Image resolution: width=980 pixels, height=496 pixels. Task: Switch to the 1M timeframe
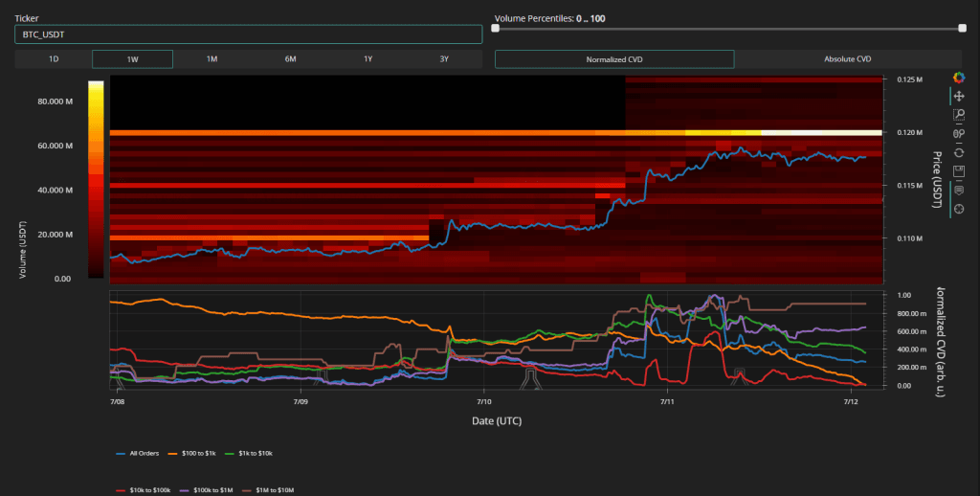click(x=212, y=58)
